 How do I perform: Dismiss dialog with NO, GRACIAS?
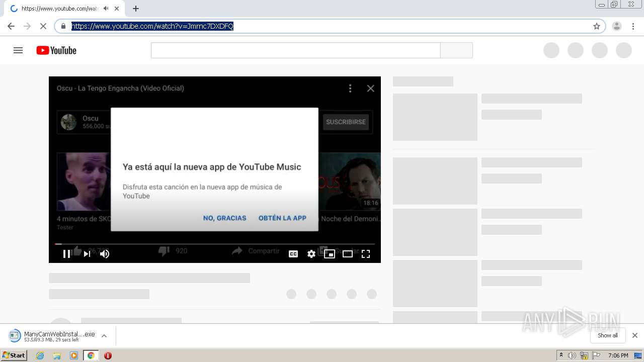pyautogui.click(x=224, y=218)
